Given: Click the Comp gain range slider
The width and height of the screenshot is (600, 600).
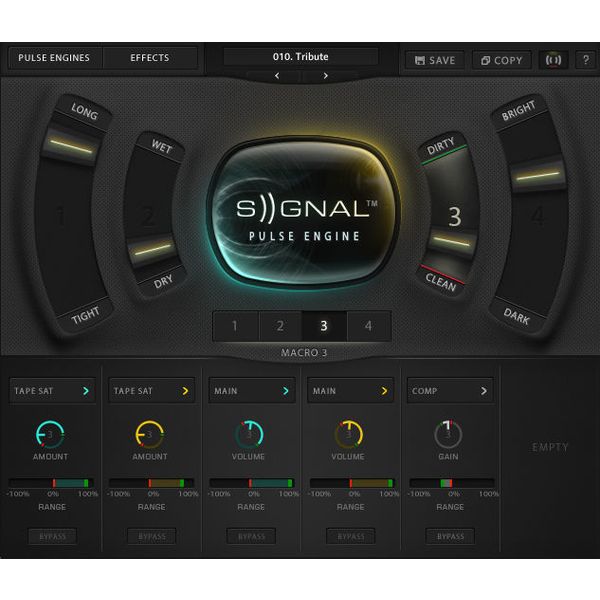Looking at the screenshot, I should (452, 483).
